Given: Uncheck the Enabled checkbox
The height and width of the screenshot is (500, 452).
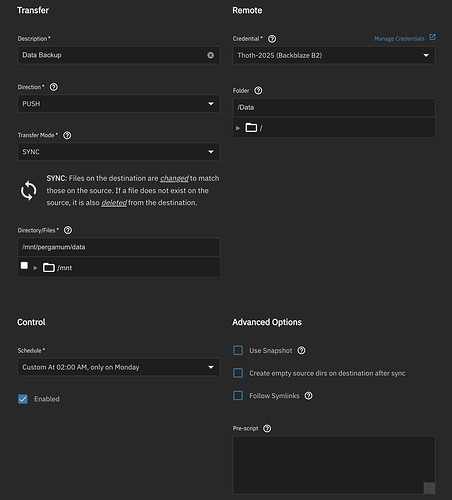Looking at the screenshot, I should 23,399.
